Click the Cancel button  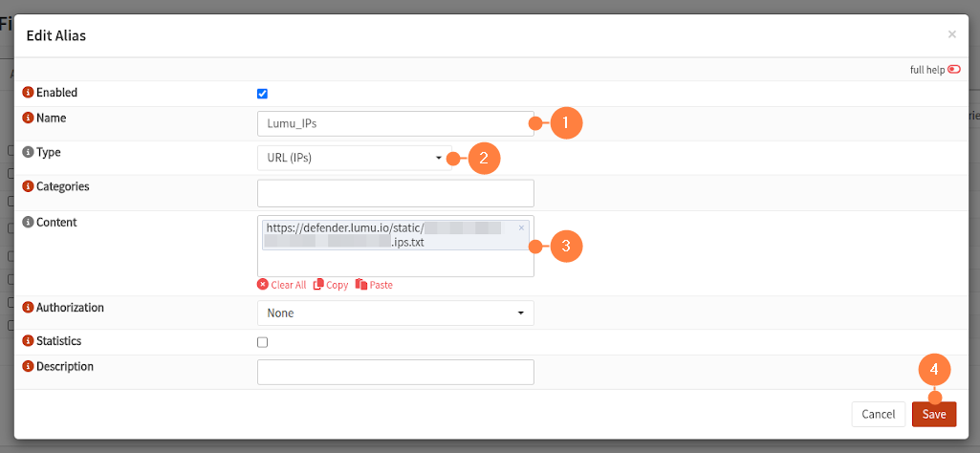coord(878,414)
